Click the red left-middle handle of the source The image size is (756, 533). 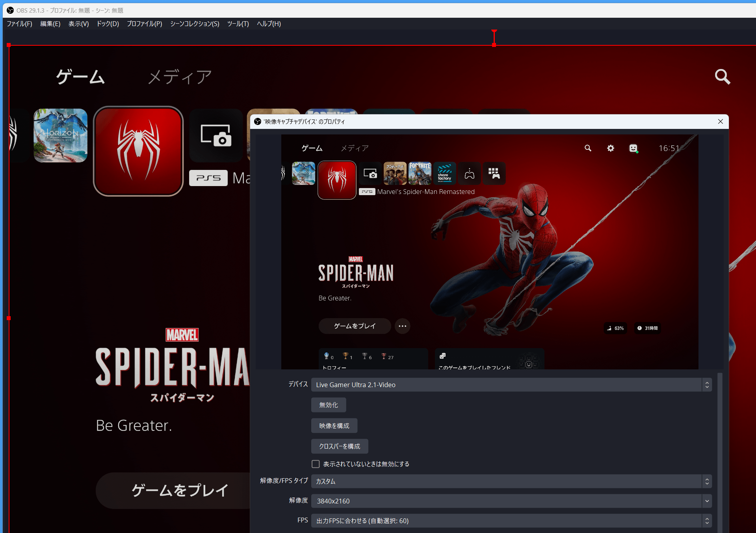9,318
